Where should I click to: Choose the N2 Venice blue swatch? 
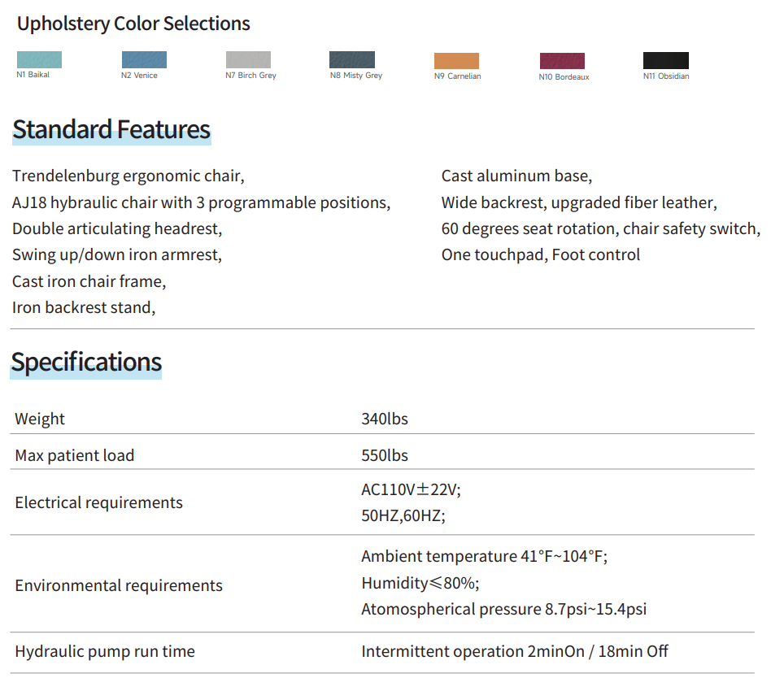click(x=144, y=60)
